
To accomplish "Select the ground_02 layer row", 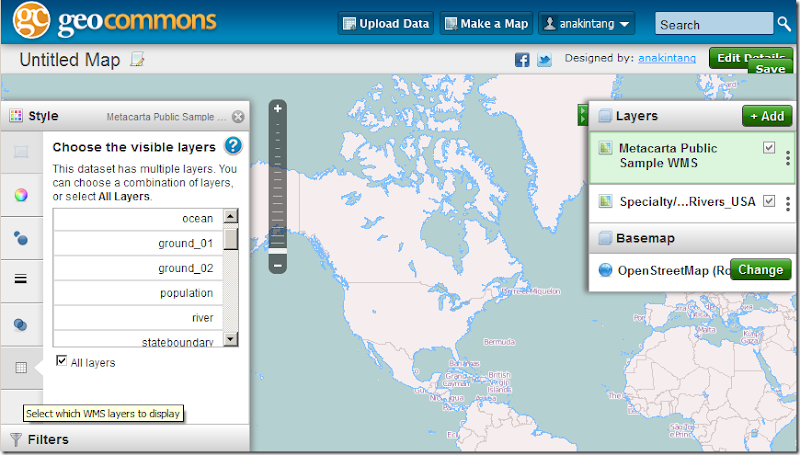I will tap(138, 268).
